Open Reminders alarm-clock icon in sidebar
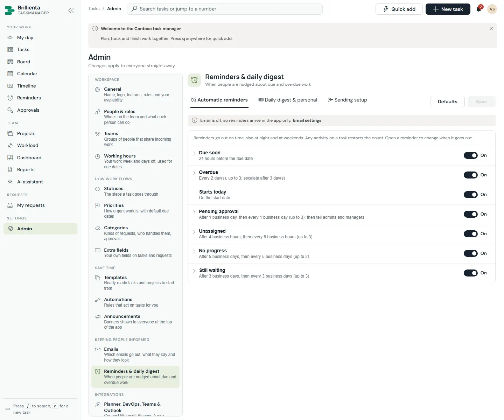504x420 pixels. [x=10, y=98]
